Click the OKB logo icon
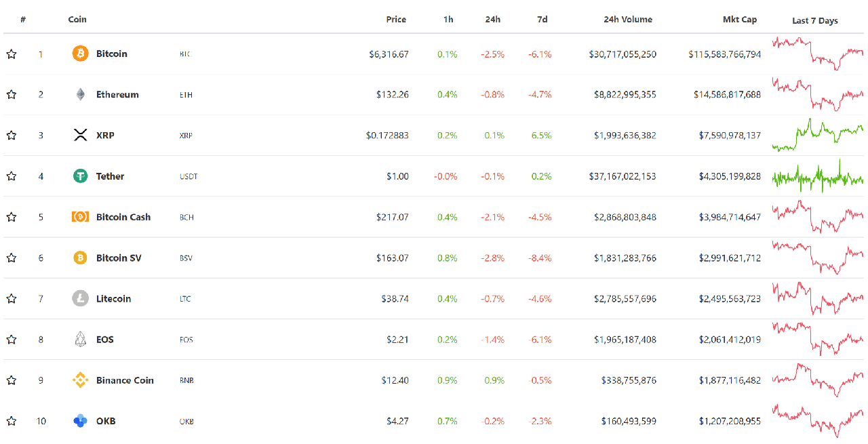The image size is (868, 444). (x=80, y=421)
